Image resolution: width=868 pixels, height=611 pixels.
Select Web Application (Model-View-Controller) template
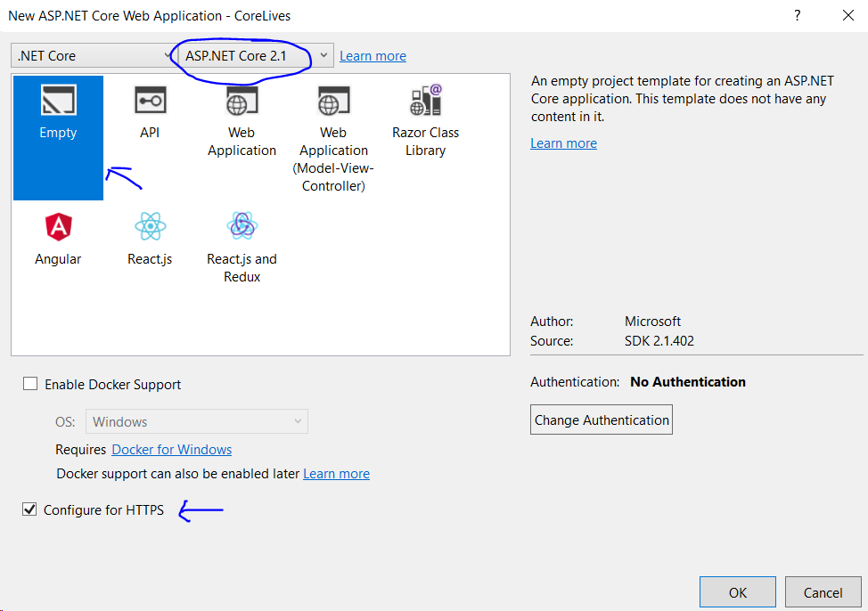point(333,137)
